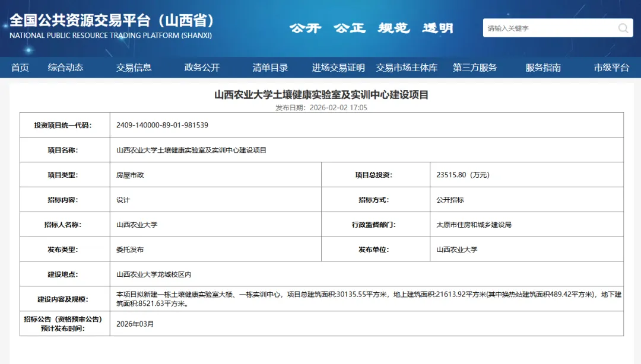This screenshot has height=364, width=641.
Task: Open the 服务指南 menu item
Action: [x=543, y=68]
